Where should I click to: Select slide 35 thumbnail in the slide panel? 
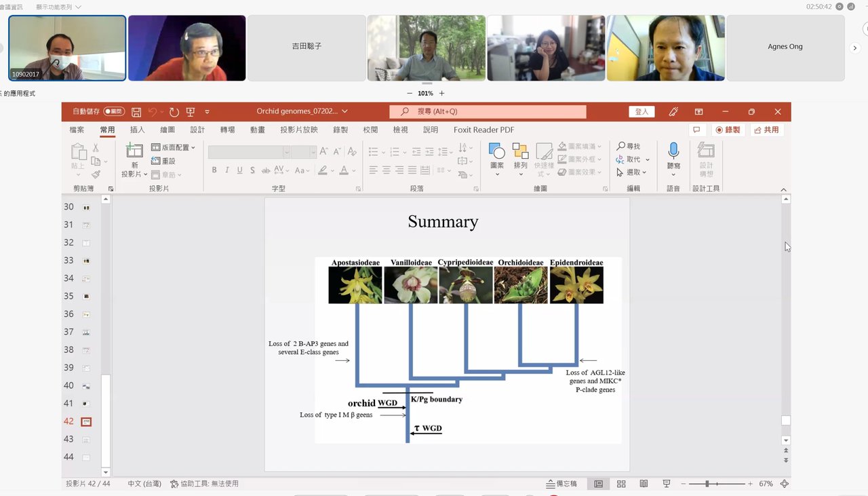[86, 297]
